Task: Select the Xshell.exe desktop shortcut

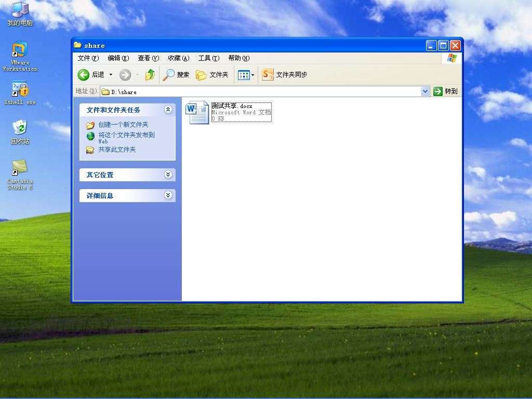Action: click(x=20, y=92)
